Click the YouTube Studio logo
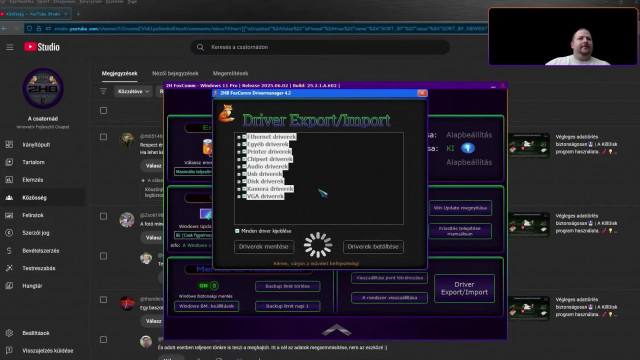640x360 pixels. pyautogui.click(x=42, y=47)
